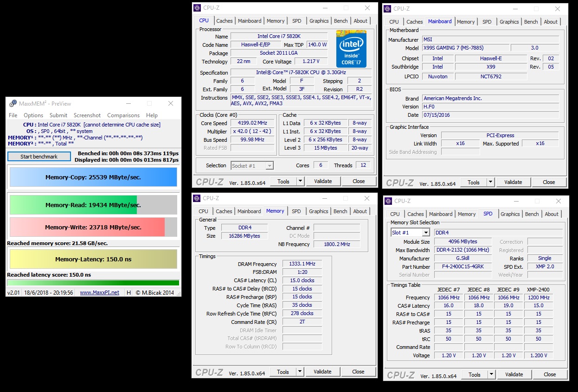The height and width of the screenshot is (392, 578).
Task: Click the Memory Size 16286 MBytes field
Action: (x=244, y=236)
